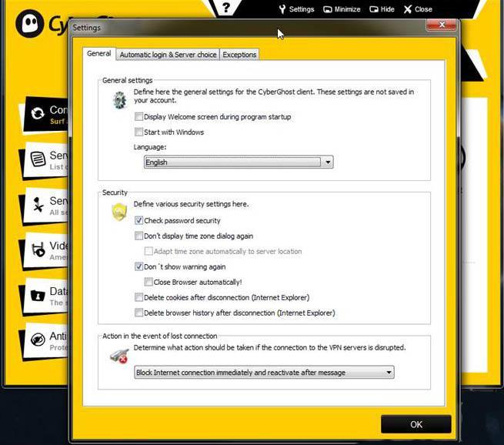Click the Close label in top bar

click(x=423, y=9)
